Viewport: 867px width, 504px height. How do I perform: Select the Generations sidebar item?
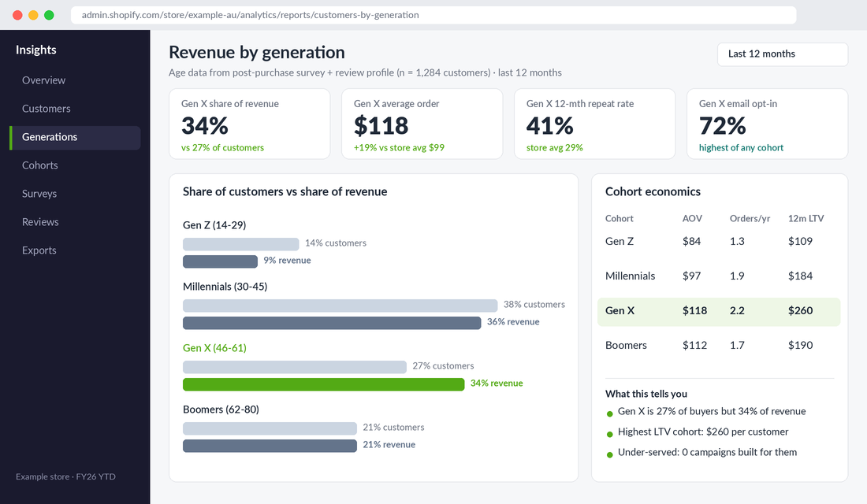pyautogui.click(x=75, y=137)
